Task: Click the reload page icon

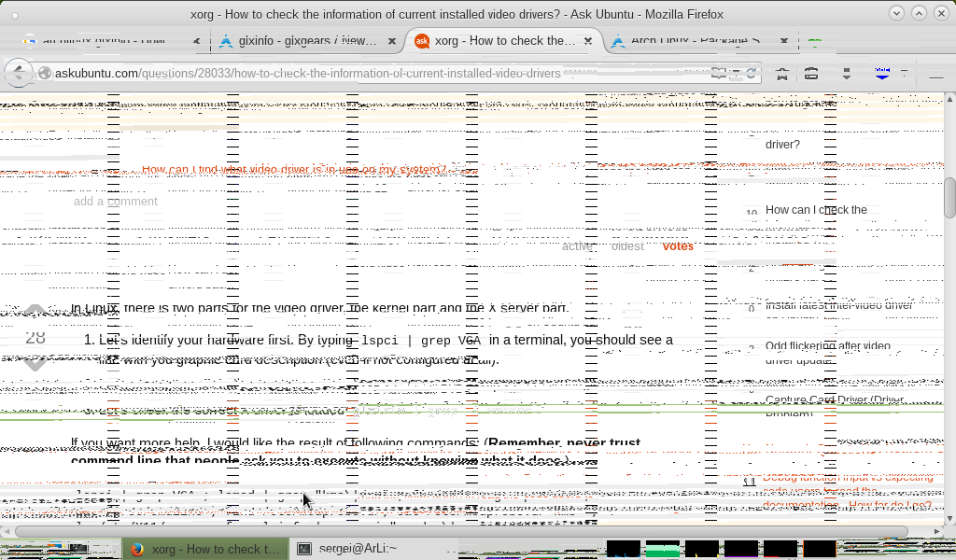Action: (751, 73)
